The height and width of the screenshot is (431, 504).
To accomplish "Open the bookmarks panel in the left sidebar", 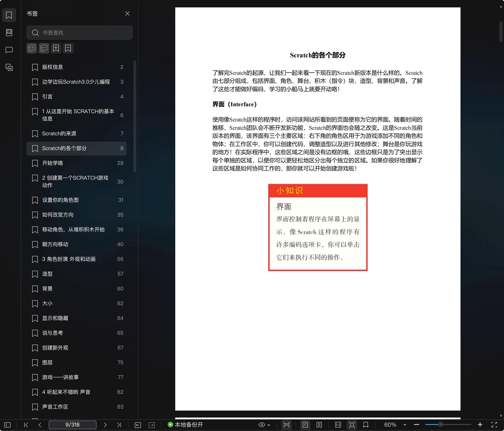I will (9, 15).
